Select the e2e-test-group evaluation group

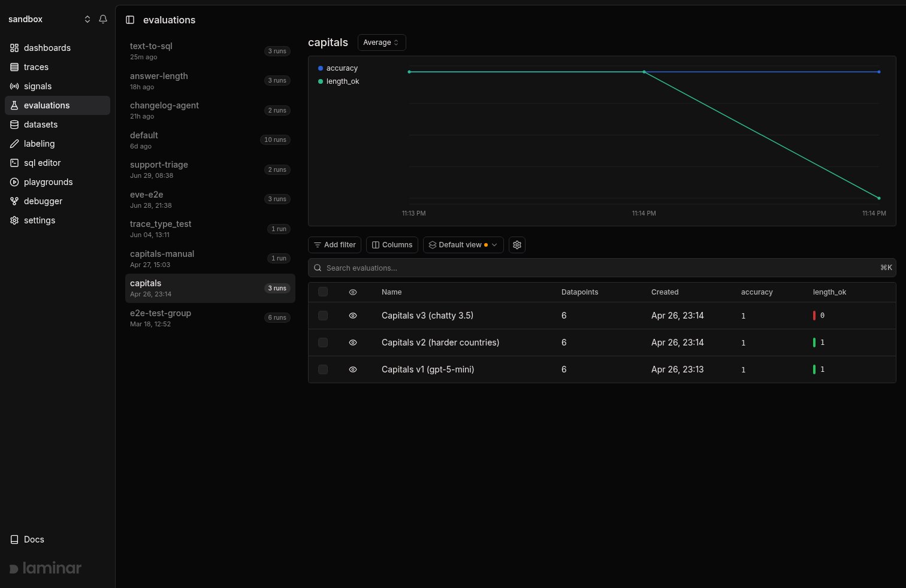click(210, 318)
